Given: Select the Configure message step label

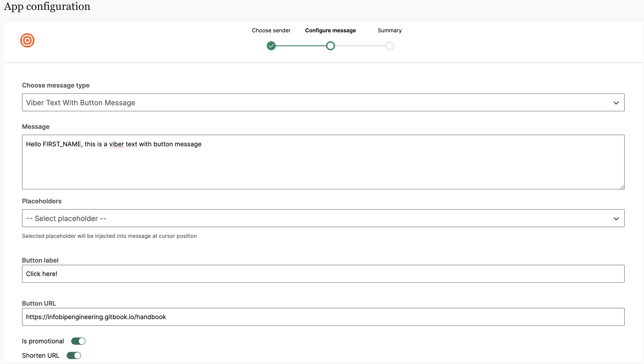Looking at the screenshot, I should 330,30.
